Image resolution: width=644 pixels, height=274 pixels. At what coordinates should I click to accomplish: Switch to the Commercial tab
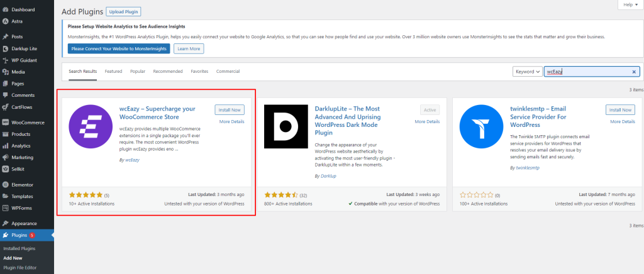click(x=228, y=72)
